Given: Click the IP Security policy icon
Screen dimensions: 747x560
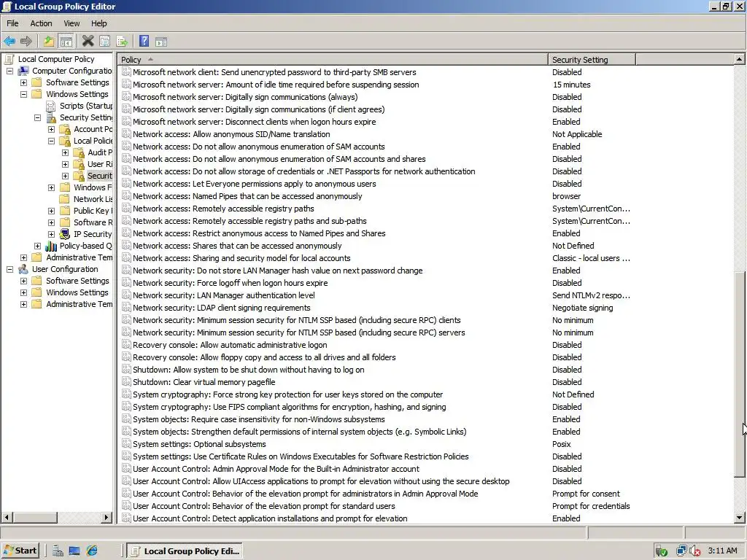Looking at the screenshot, I should click(x=65, y=234).
